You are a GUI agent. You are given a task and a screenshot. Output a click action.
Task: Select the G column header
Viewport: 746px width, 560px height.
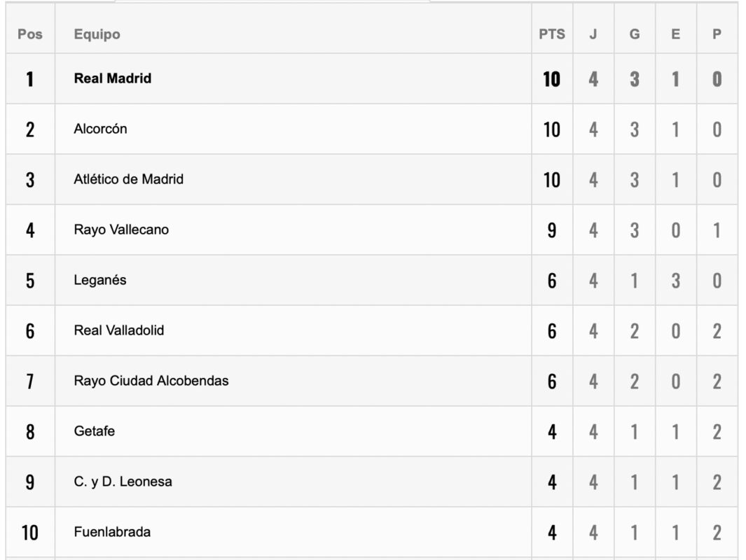[x=634, y=34]
